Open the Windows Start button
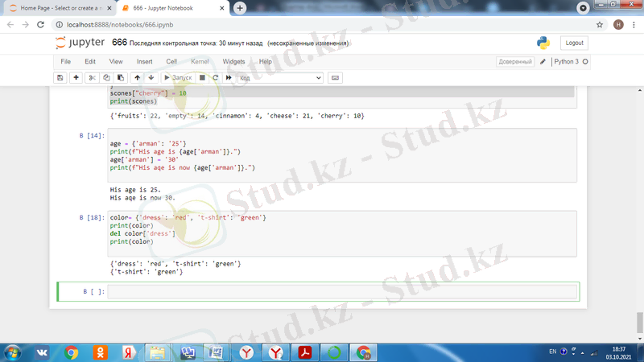The height and width of the screenshot is (362, 644). pos(12,352)
